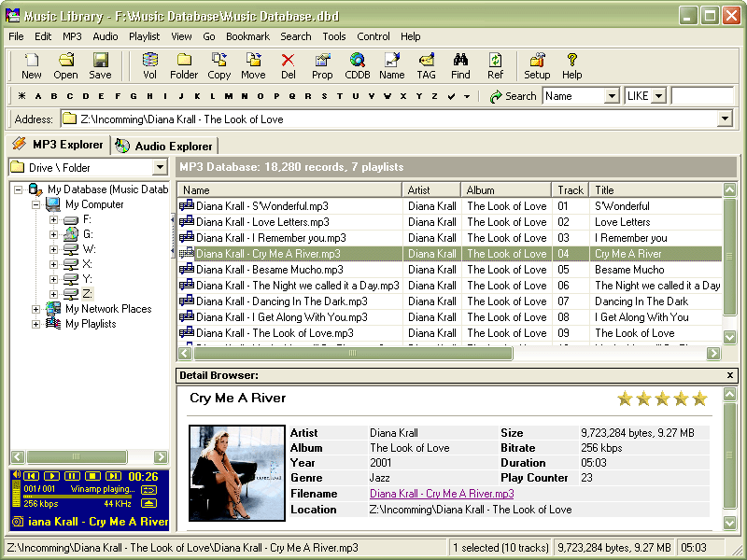Expand the Z: drive node

pos(53,294)
